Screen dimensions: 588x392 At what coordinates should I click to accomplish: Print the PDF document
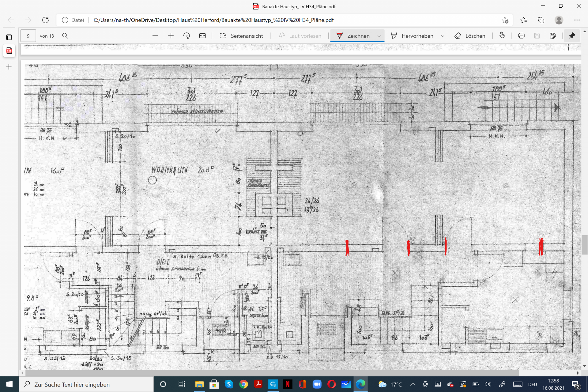point(521,36)
